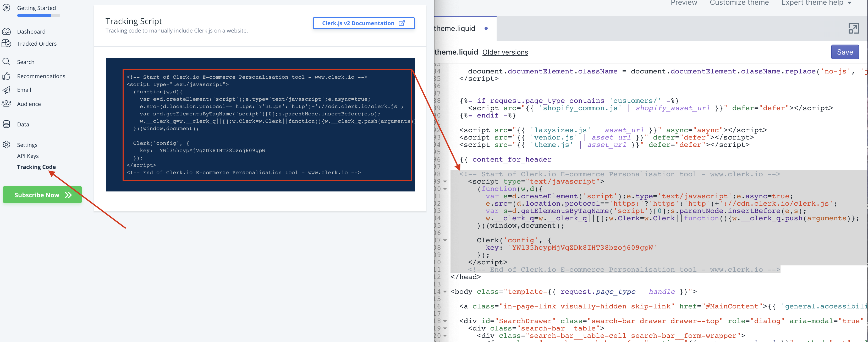Collapse the code fold at line 1299
Screen dimensions: 868x342
click(446, 181)
